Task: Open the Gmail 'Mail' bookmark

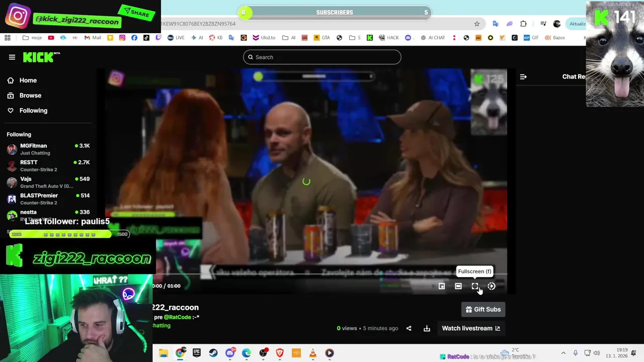Action: pyautogui.click(x=93, y=38)
